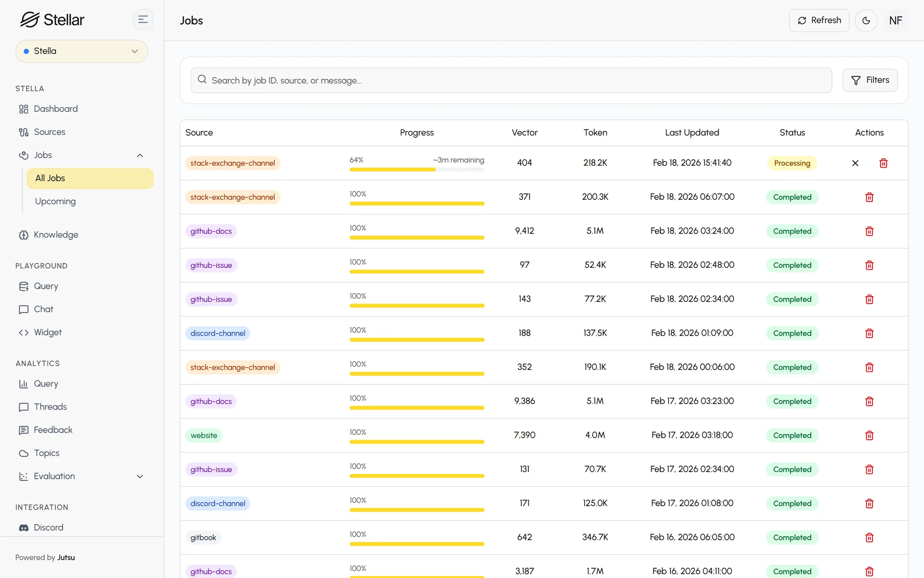Follow the Jutsu link
924x578 pixels.
(x=66, y=557)
